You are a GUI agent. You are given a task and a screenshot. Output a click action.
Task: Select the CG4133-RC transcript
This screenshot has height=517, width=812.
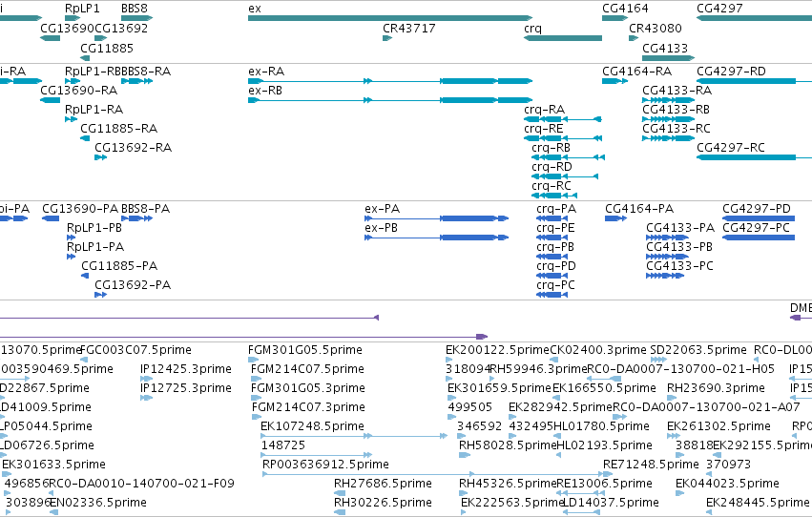[x=668, y=138]
